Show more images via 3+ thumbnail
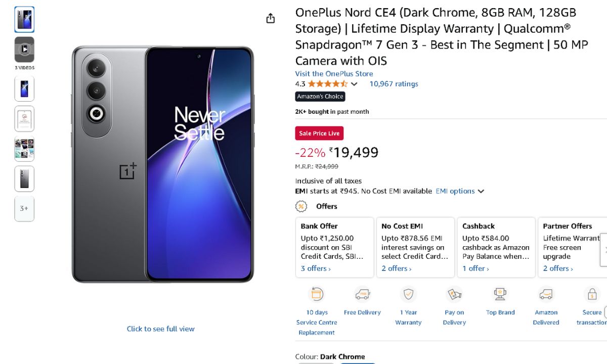This screenshot has height=364, width=607. click(x=24, y=208)
